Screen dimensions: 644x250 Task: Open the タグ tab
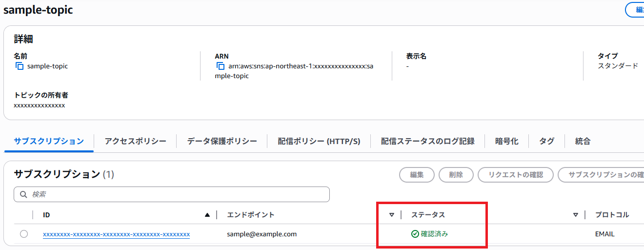[x=546, y=141]
